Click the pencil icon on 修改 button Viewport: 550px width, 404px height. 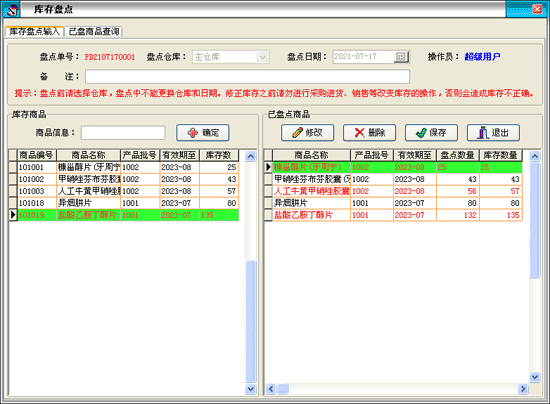point(297,133)
